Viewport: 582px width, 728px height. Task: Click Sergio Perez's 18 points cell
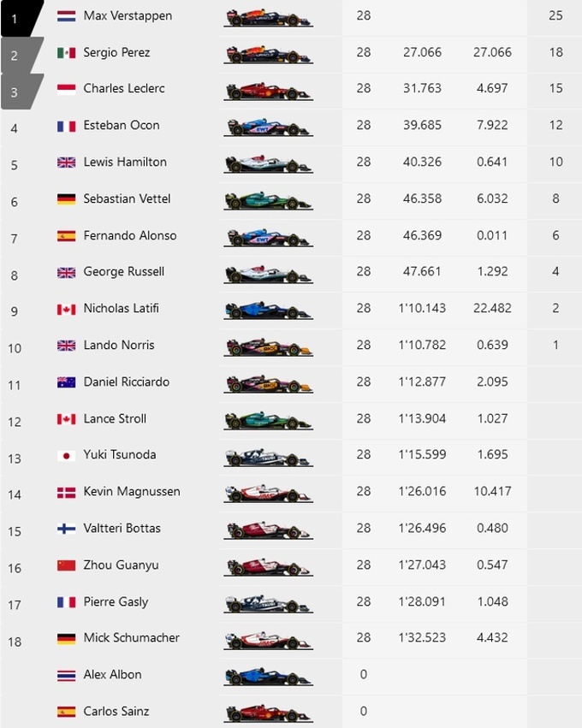click(555, 53)
